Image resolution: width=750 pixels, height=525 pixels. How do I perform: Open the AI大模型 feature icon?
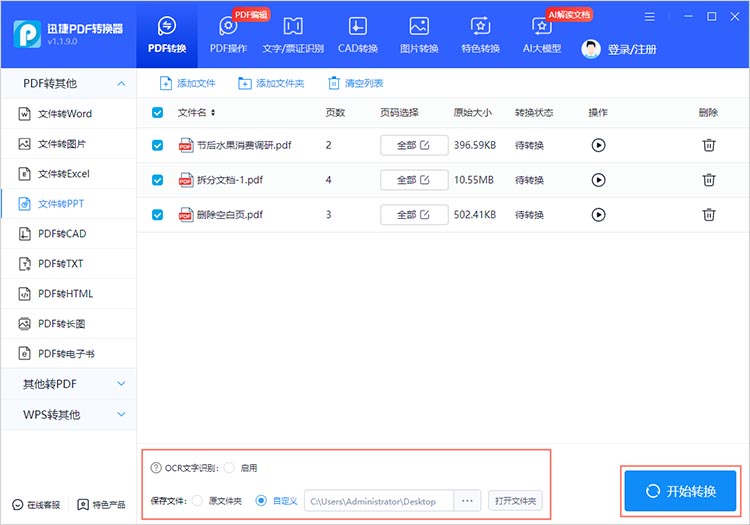(541, 27)
